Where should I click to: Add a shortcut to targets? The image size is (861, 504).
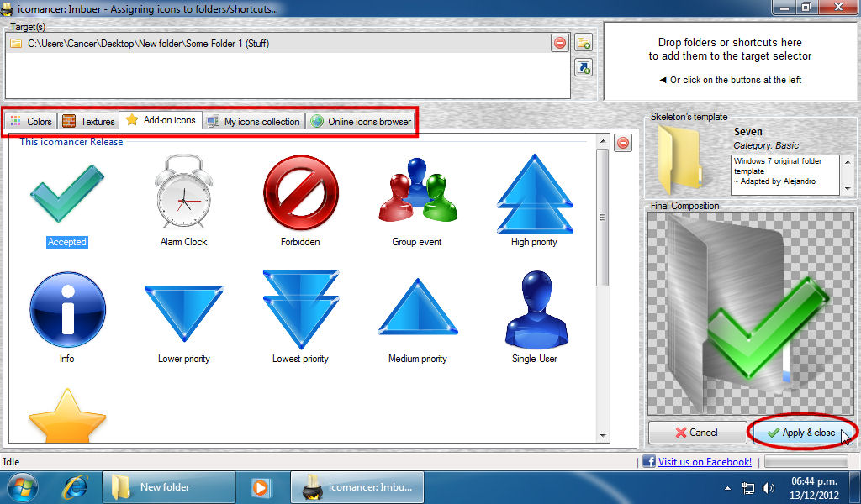click(584, 68)
